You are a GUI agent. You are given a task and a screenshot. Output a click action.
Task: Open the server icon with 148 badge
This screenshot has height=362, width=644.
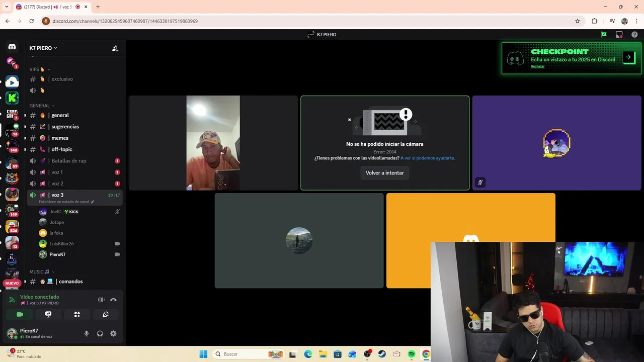point(12,146)
